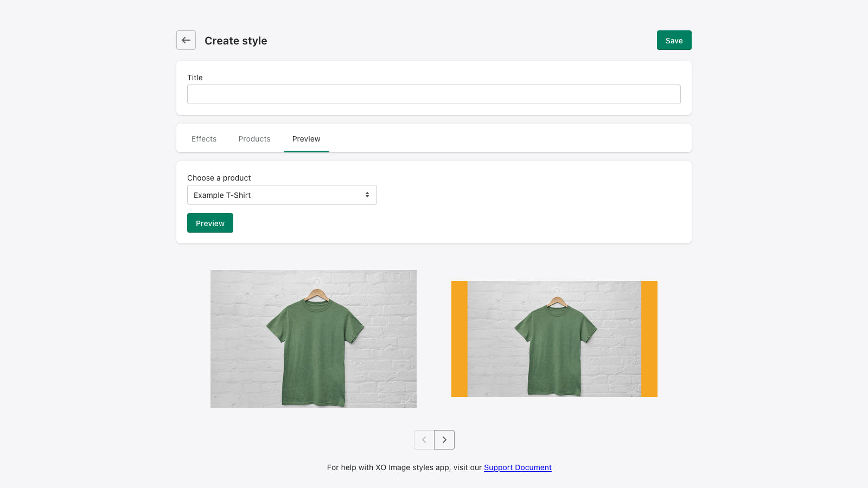The image size is (868, 488).
Task: Click the "Choose a product" label
Action: (219, 178)
